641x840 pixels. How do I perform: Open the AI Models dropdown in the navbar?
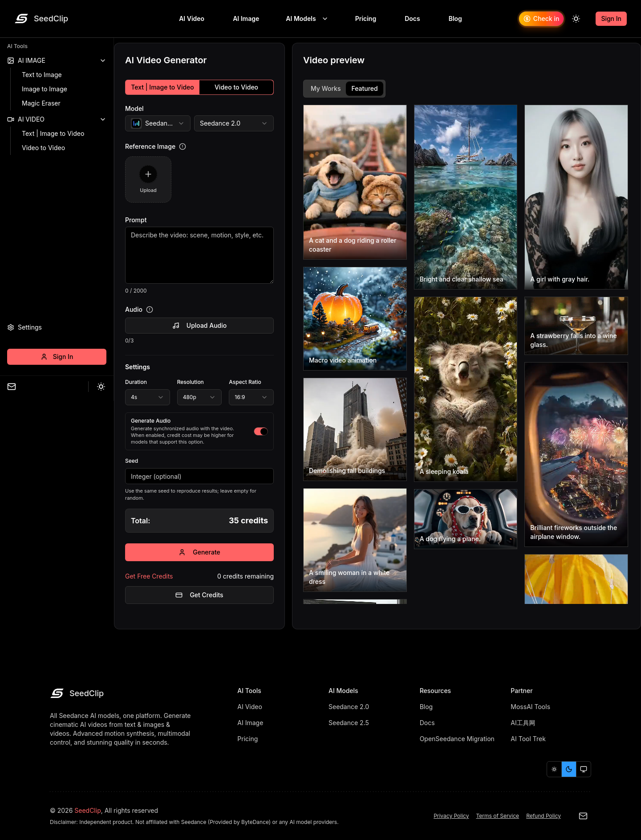tap(307, 19)
